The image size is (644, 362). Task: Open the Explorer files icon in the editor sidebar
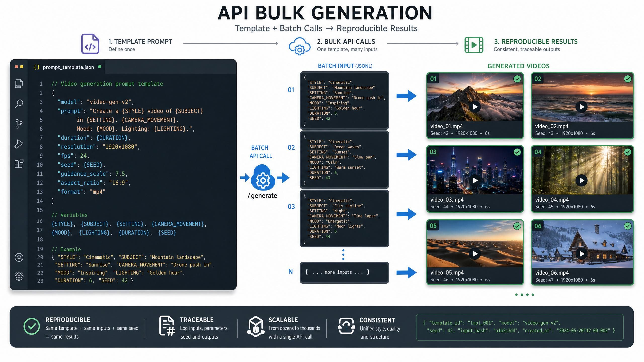pyautogui.click(x=19, y=83)
